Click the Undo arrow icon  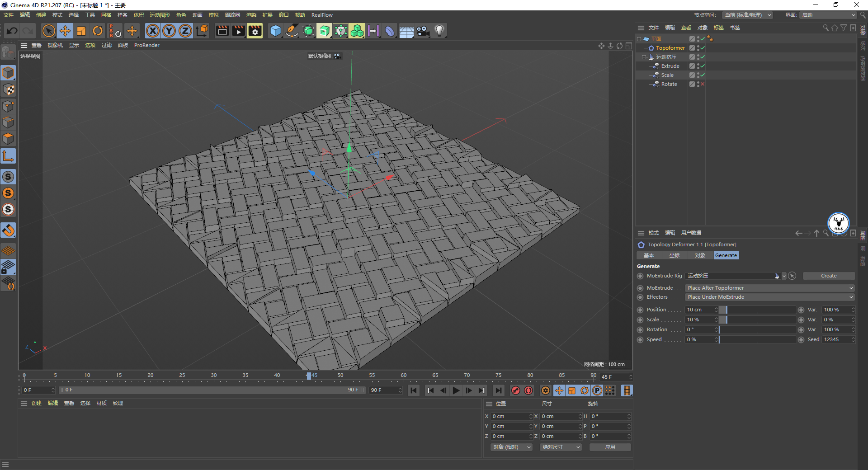pyautogui.click(x=12, y=31)
